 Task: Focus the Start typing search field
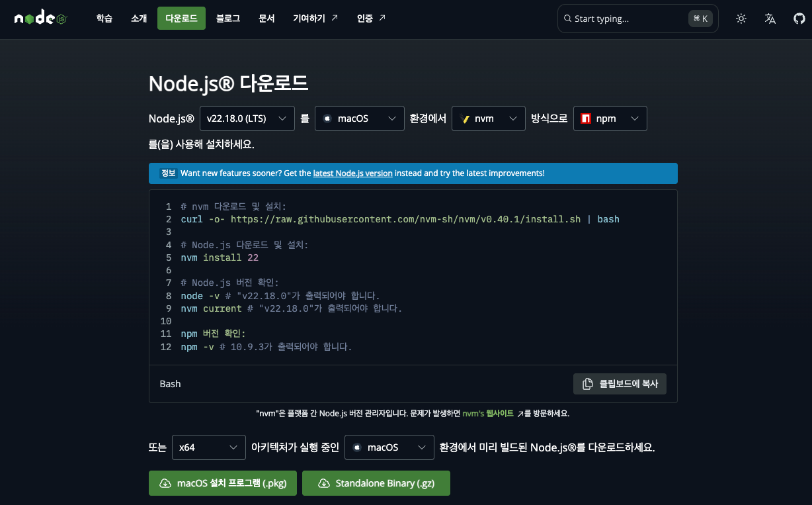pos(638,19)
